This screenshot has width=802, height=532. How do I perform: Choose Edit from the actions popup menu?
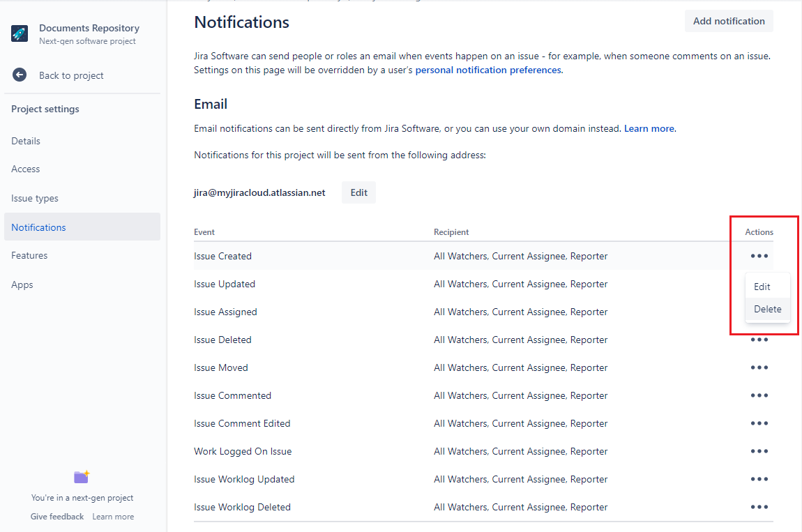click(762, 287)
